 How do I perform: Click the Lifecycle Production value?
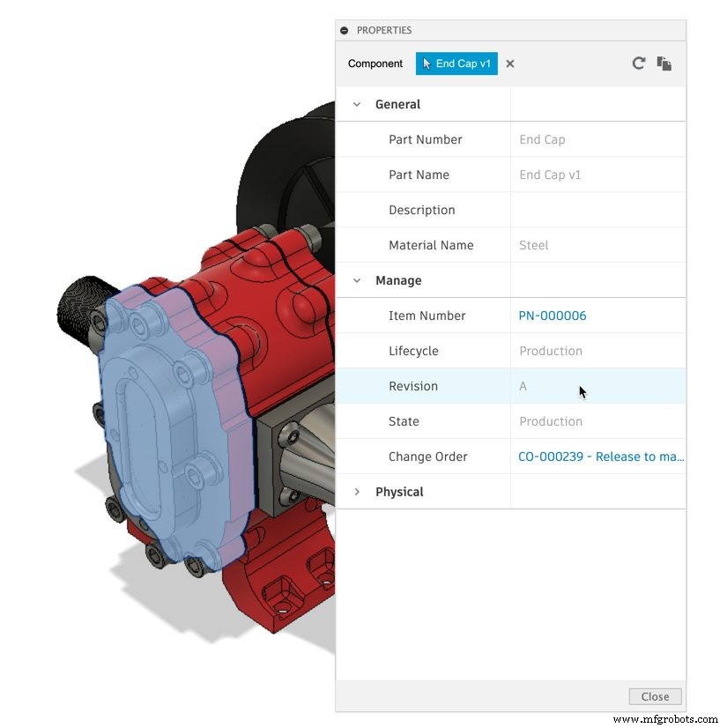[x=551, y=351]
